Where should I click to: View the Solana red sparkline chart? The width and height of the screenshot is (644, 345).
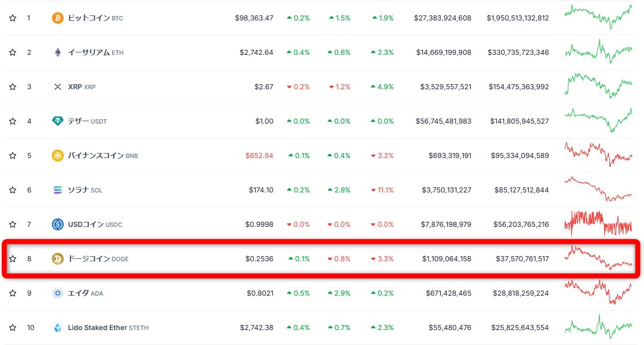point(598,189)
